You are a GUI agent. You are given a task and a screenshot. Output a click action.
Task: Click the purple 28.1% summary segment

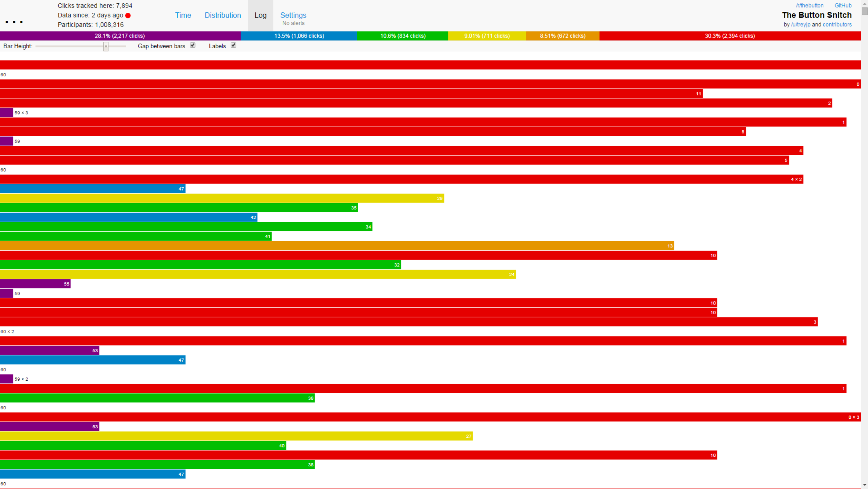click(120, 36)
